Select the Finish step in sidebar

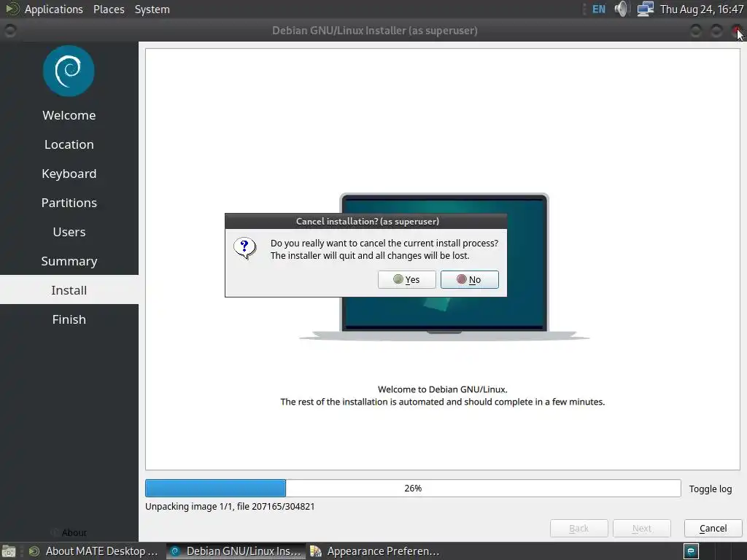point(69,319)
